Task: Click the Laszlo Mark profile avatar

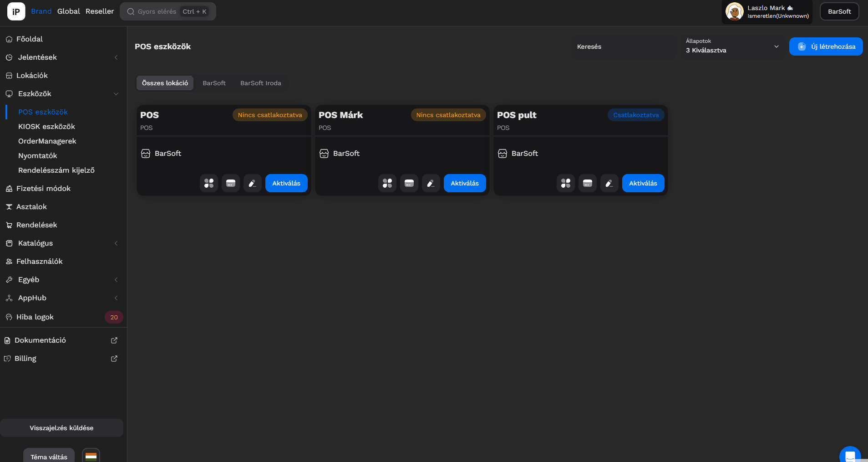Action: point(734,12)
